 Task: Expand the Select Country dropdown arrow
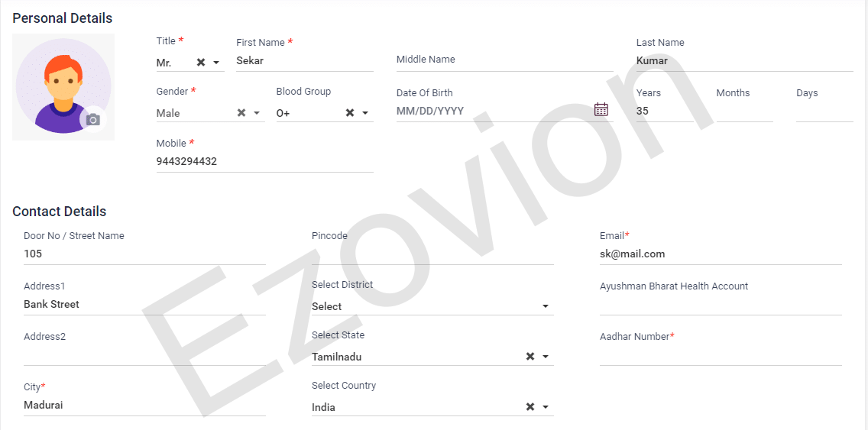[546, 407]
